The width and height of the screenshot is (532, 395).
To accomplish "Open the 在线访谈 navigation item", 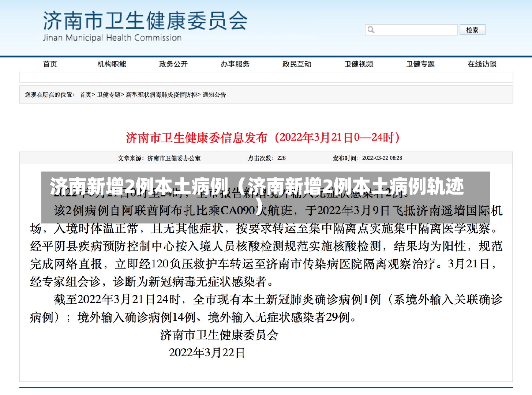I will pyautogui.click(x=482, y=64).
